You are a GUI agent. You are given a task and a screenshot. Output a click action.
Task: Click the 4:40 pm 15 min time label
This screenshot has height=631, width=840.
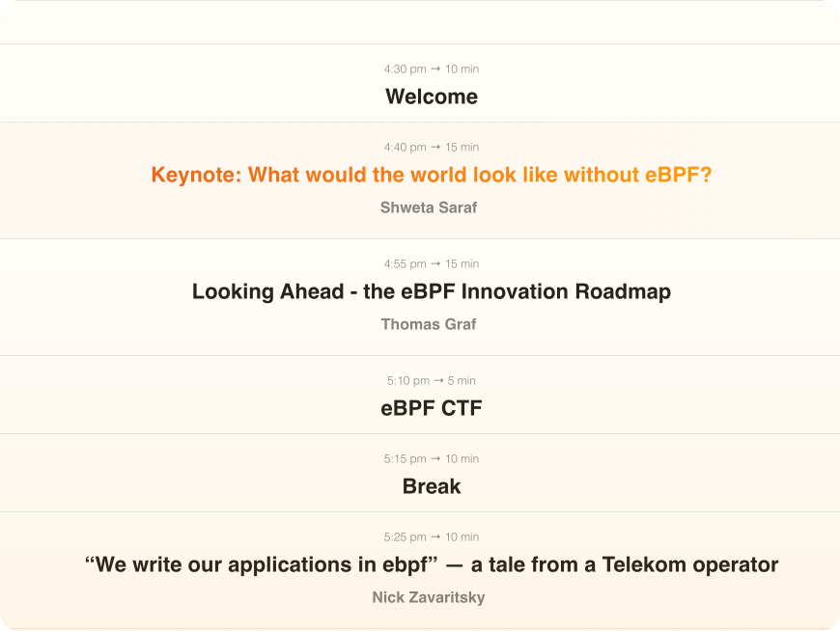(x=432, y=148)
